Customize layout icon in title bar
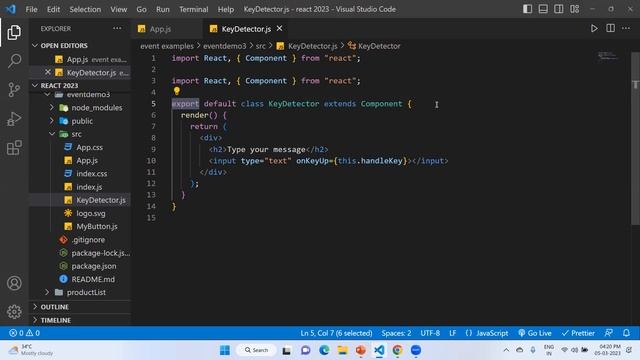 (575, 9)
